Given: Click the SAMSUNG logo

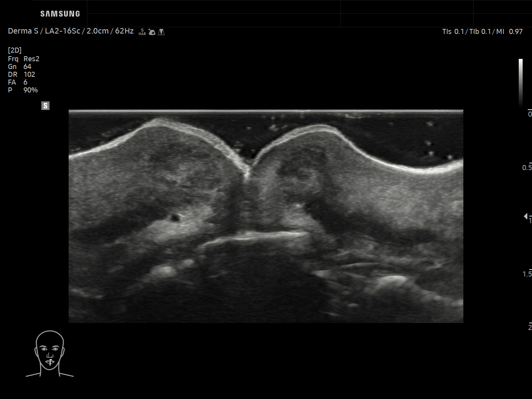Looking at the screenshot, I should tap(60, 14).
